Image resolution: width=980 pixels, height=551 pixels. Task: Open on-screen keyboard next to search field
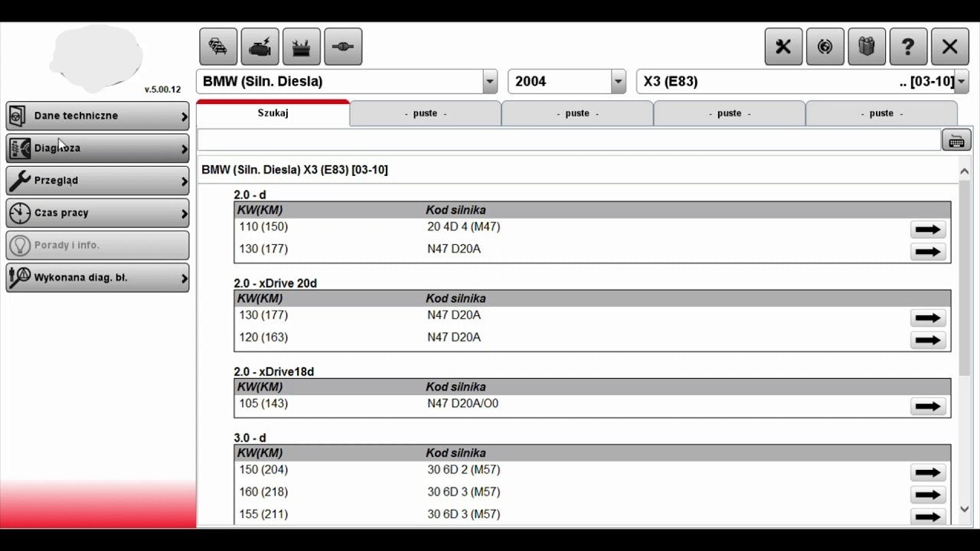pyautogui.click(x=956, y=140)
